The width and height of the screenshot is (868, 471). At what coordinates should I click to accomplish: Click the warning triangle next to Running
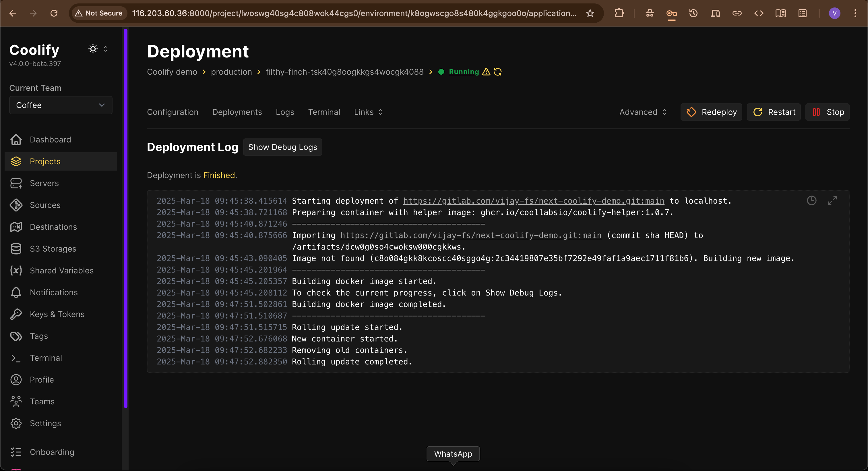click(486, 72)
